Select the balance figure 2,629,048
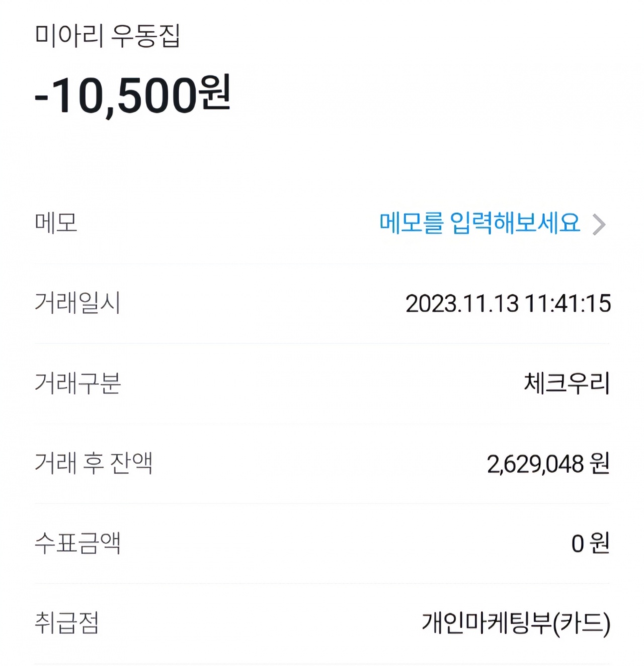 click(535, 464)
